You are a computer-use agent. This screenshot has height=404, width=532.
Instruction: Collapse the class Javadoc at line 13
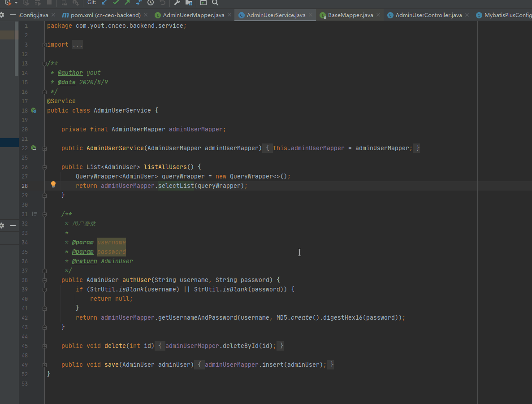click(x=44, y=64)
